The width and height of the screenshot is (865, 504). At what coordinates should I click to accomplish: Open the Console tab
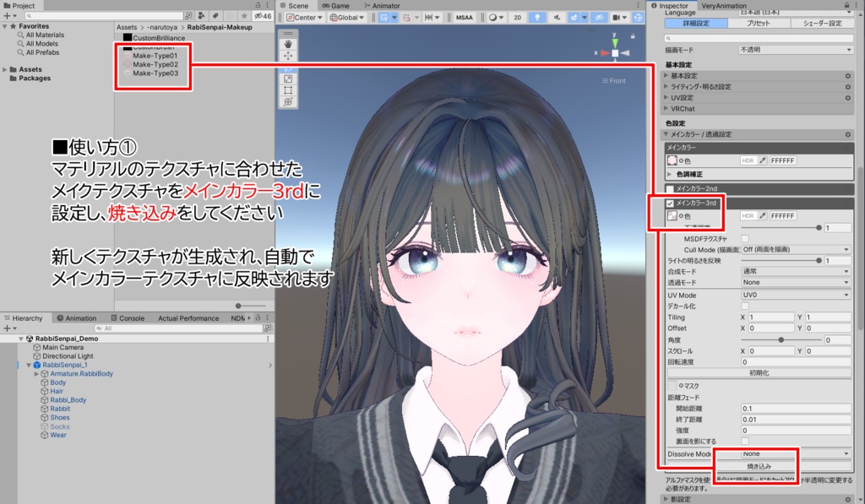point(128,318)
